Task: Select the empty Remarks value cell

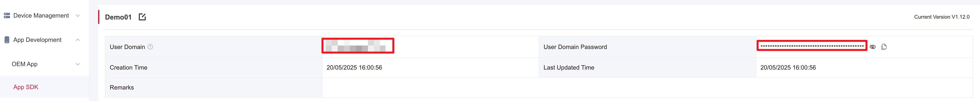Action: (647, 88)
